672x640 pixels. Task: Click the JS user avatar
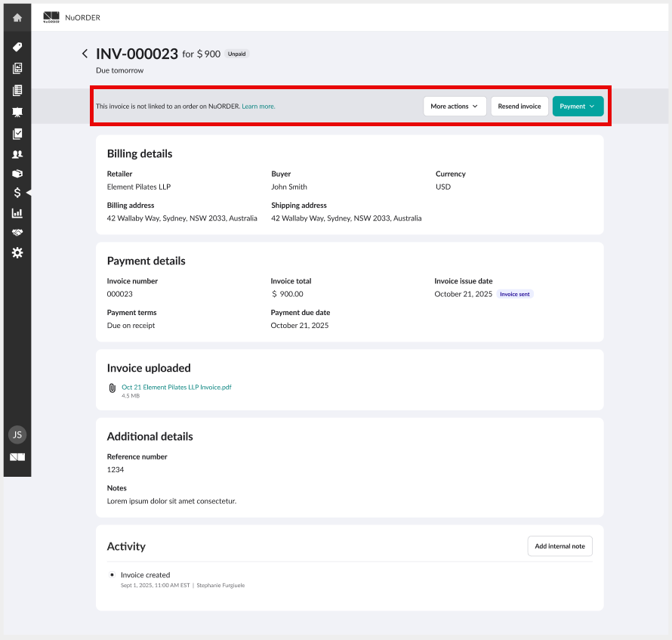[17, 434]
